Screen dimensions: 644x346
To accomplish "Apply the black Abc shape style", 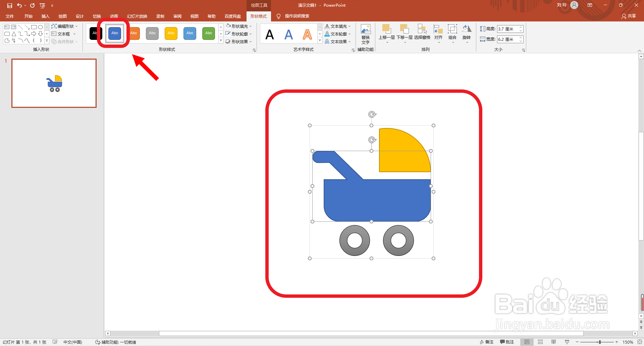I will click(x=95, y=33).
